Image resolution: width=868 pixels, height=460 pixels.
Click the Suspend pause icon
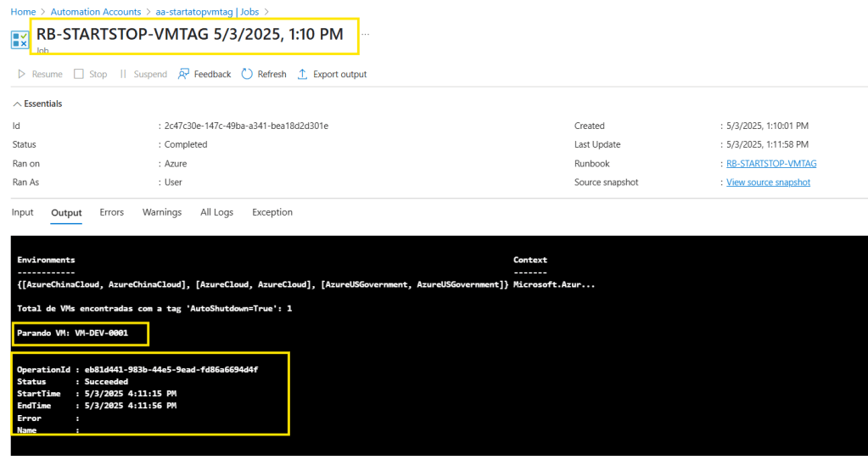pyautogui.click(x=123, y=75)
